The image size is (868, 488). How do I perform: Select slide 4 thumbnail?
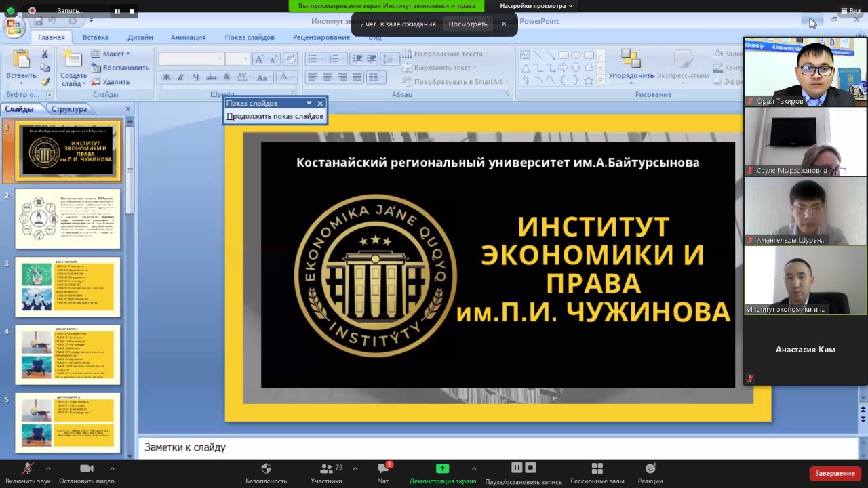[68, 355]
